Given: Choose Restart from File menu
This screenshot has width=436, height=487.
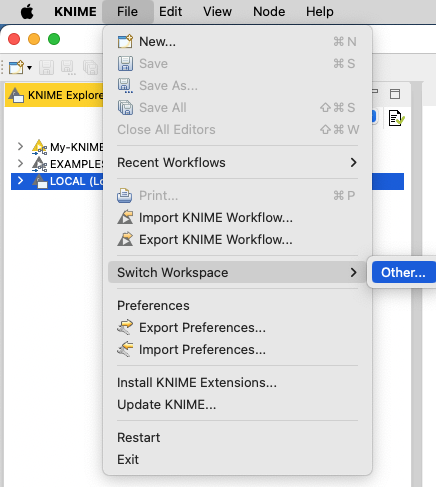Looking at the screenshot, I should (237, 438).
